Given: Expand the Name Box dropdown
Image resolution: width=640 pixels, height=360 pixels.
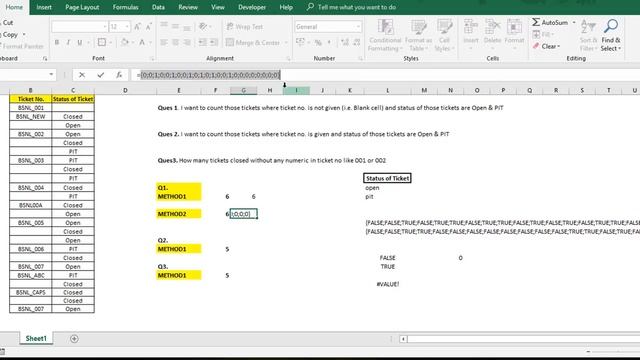Looking at the screenshot, I should point(51,75).
